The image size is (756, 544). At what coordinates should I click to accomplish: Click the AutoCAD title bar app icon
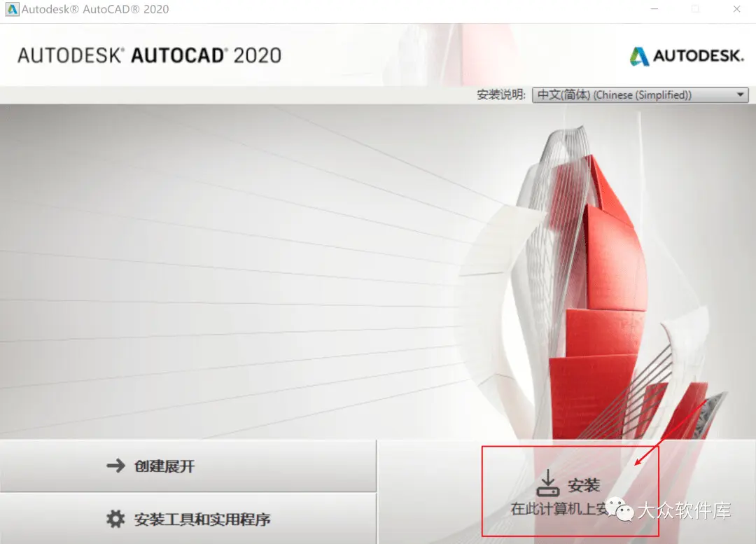pyautogui.click(x=12, y=9)
